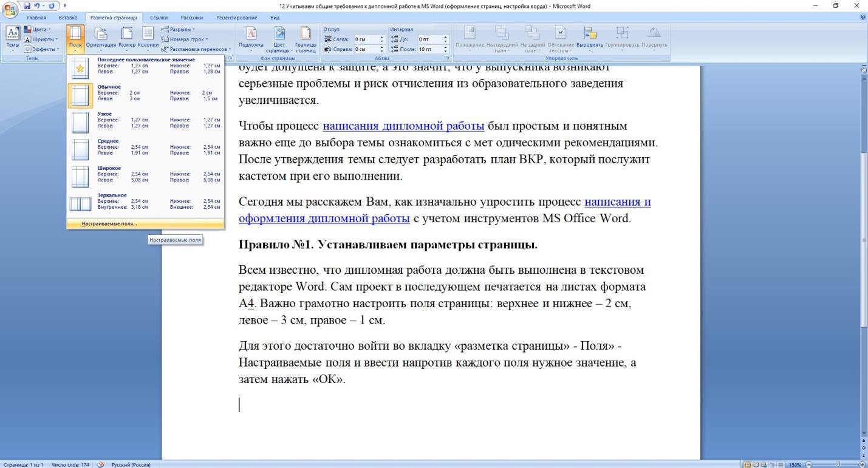Screen dimensions: 868x468
Task: Switch to the Главная tab
Action: (36, 18)
